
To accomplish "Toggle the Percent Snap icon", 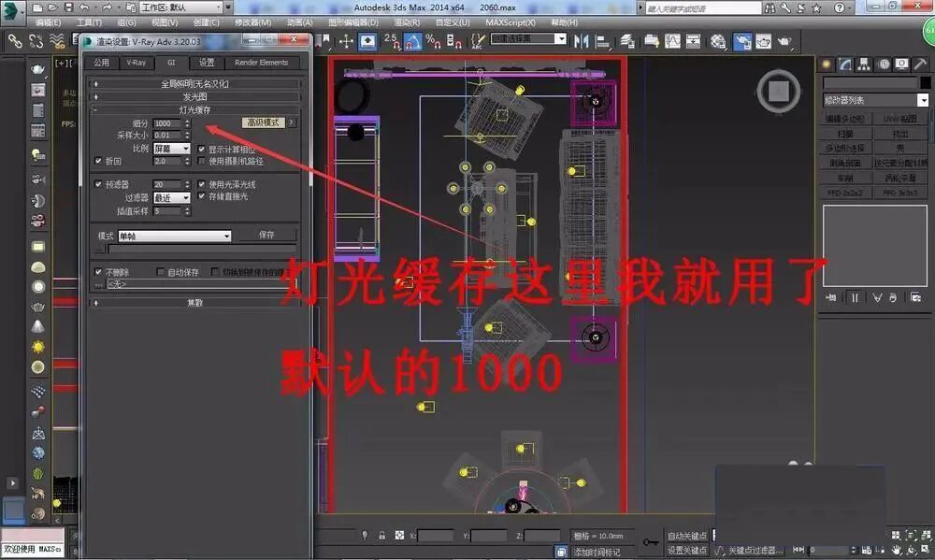I will pyautogui.click(x=434, y=41).
